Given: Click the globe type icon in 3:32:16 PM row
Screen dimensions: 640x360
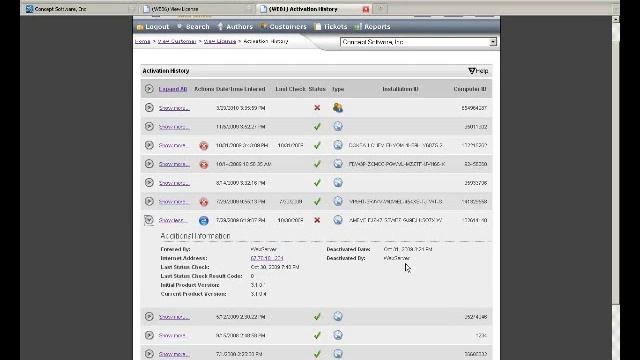Looking at the screenshot, I should [338, 182].
